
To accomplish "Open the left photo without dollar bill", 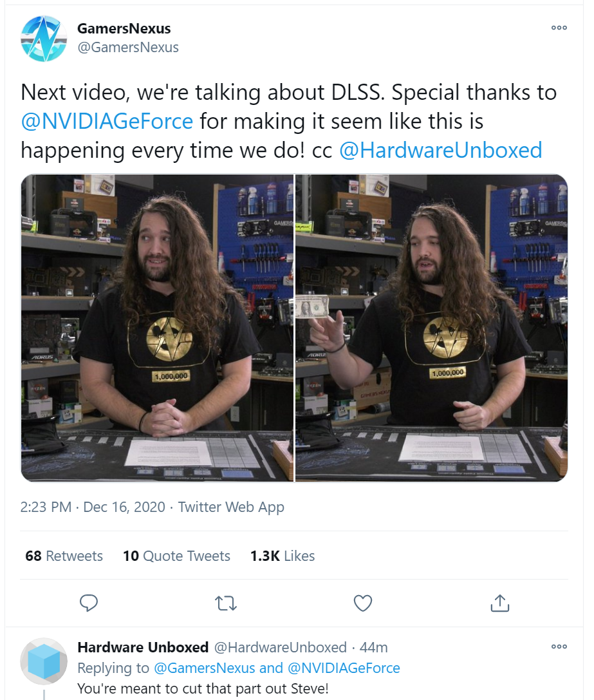I will click(157, 328).
